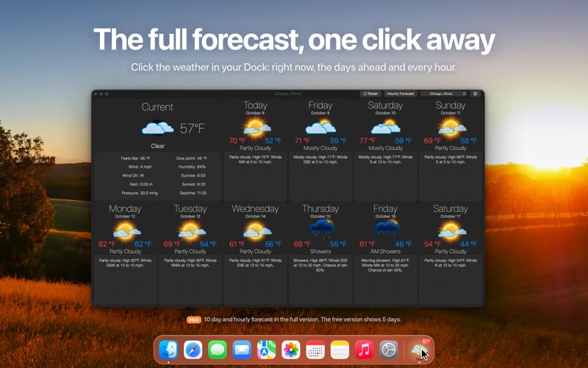Click Saturday October 17 low 44 °F
588x368 pixels.
[x=468, y=244]
